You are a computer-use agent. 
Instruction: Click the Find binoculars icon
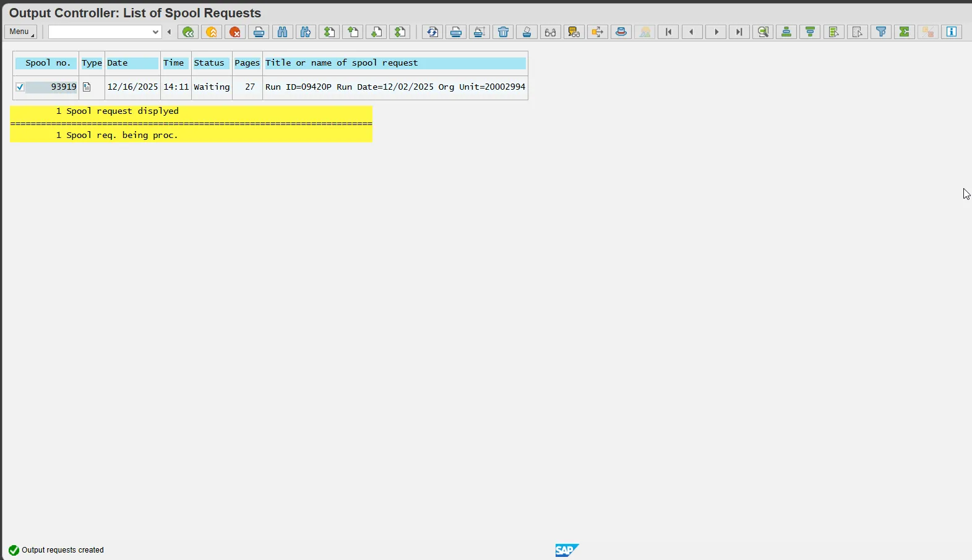282,32
